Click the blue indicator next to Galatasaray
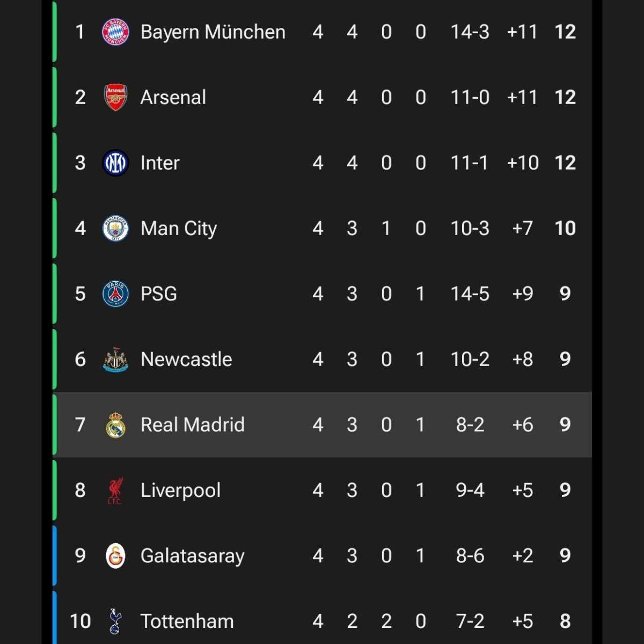The image size is (644, 644). click(x=53, y=555)
